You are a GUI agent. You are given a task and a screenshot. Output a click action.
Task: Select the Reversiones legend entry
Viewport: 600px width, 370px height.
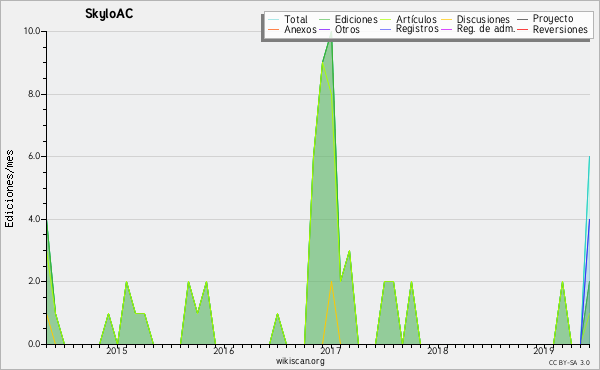pos(560,29)
